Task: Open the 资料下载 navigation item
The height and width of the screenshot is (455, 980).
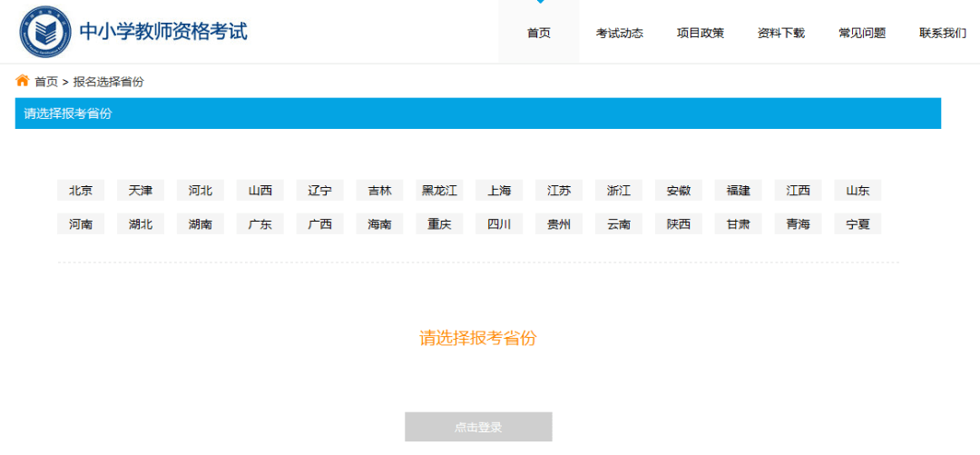Action: pyautogui.click(x=780, y=34)
